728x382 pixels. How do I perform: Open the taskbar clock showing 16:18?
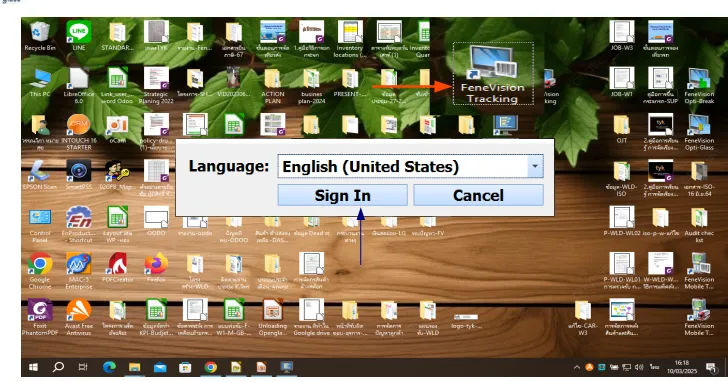coord(682,367)
